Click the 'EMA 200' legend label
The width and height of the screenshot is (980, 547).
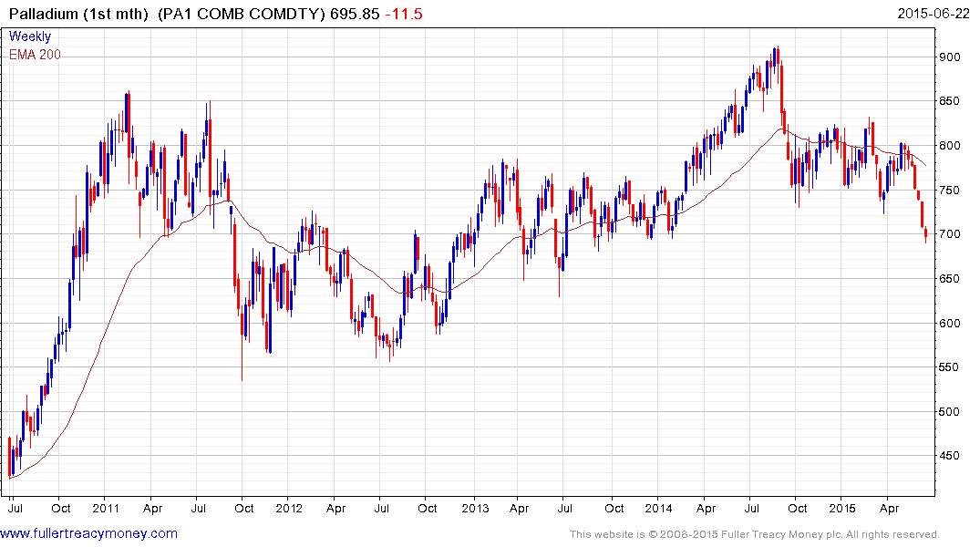pyautogui.click(x=35, y=55)
